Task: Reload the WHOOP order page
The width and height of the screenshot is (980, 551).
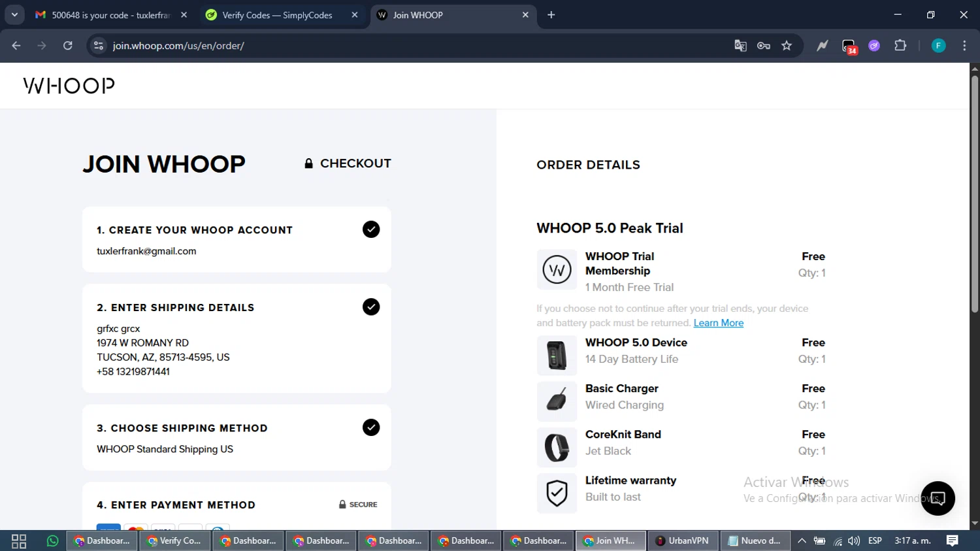Action: (x=68, y=46)
